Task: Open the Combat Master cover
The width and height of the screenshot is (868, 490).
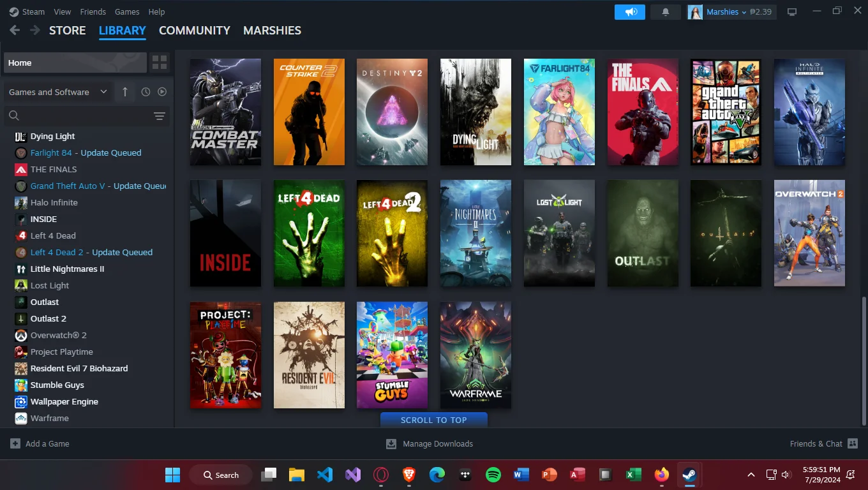Action: (225, 112)
